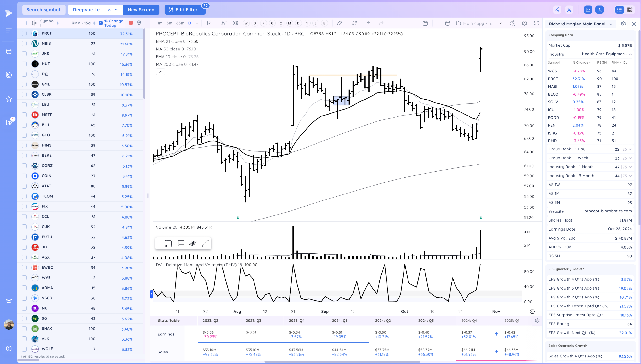Click the pencil drawing tool icon

click(340, 23)
